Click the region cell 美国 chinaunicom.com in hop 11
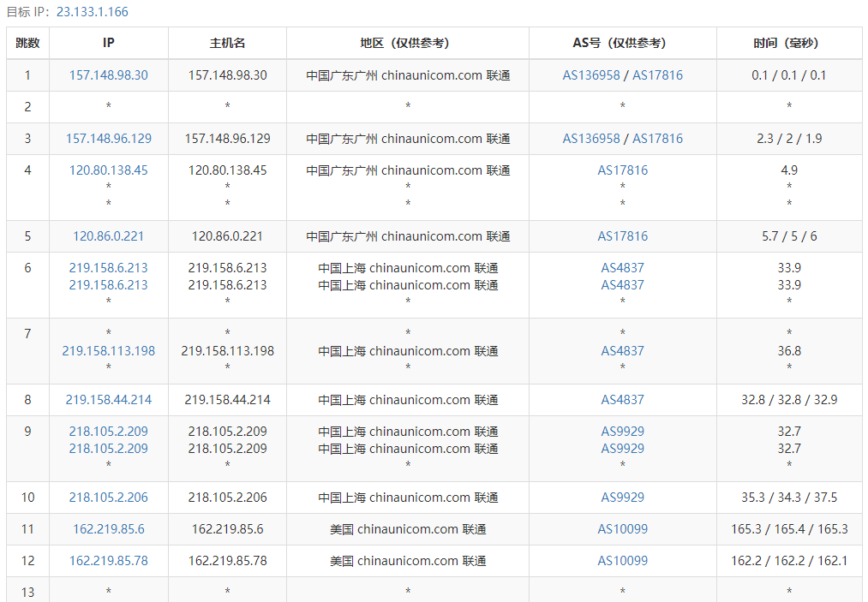 (x=408, y=529)
